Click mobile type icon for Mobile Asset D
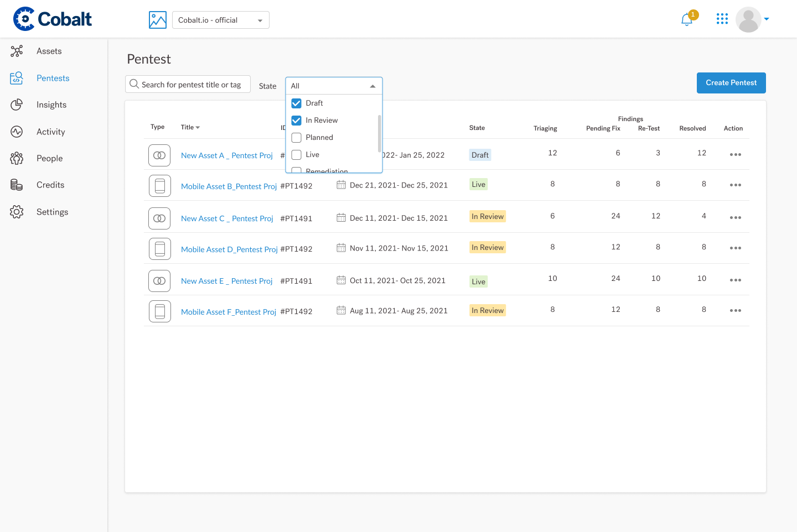Image resolution: width=797 pixels, height=532 pixels. [159, 249]
